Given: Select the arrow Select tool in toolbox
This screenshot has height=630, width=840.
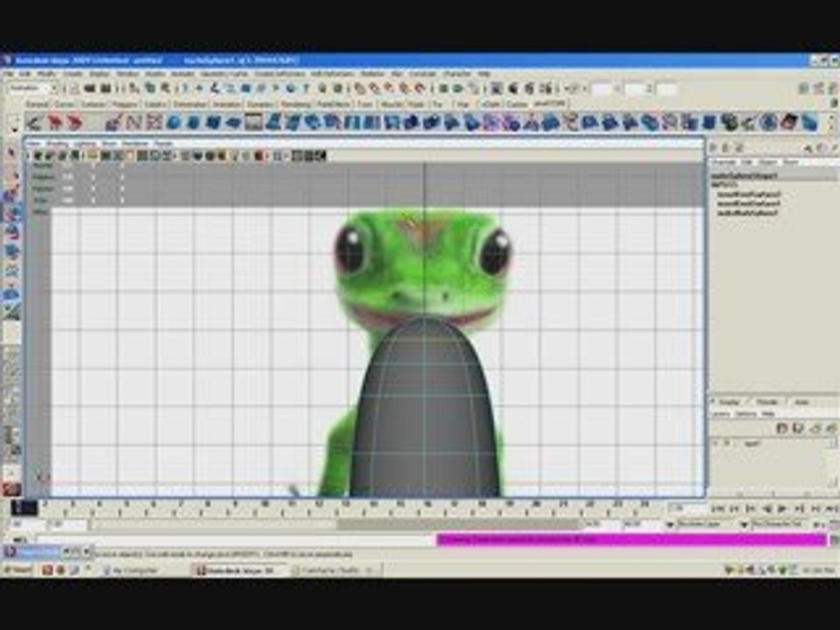Looking at the screenshot, I should (x=11, y=153).
